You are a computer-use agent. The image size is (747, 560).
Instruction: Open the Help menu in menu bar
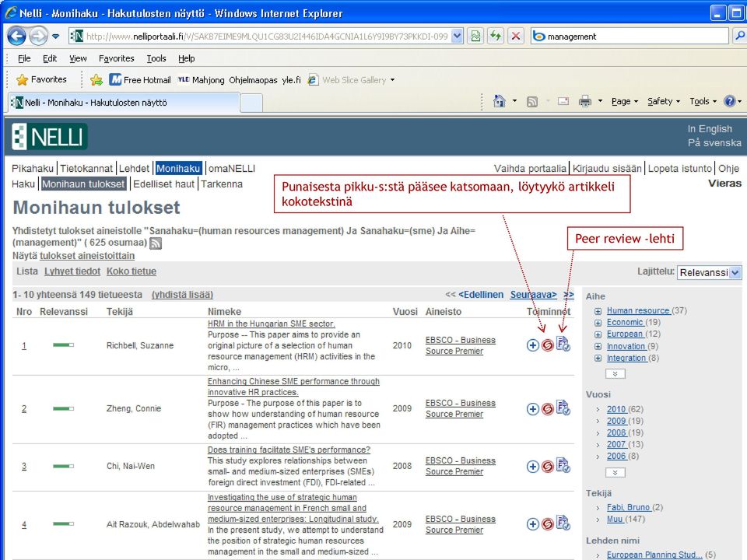tap(186, 58)
